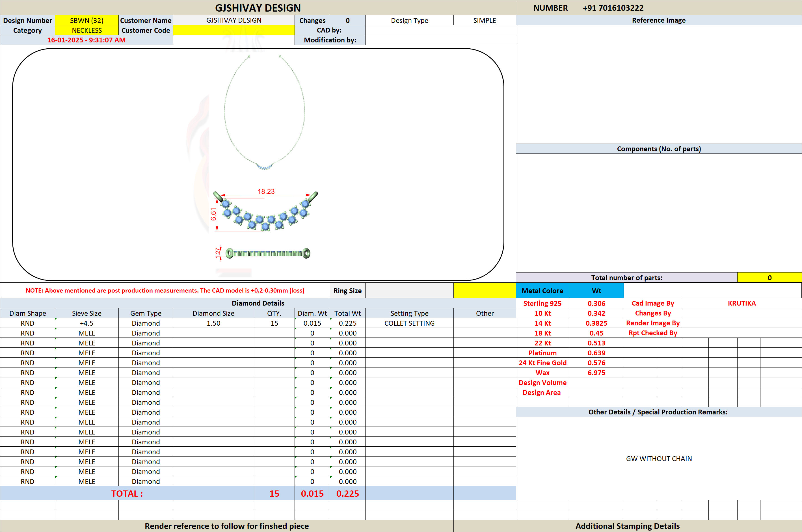
Task: Select the yellow Total number of parts value
Action: pyautogui.click(x=769, y=278)
